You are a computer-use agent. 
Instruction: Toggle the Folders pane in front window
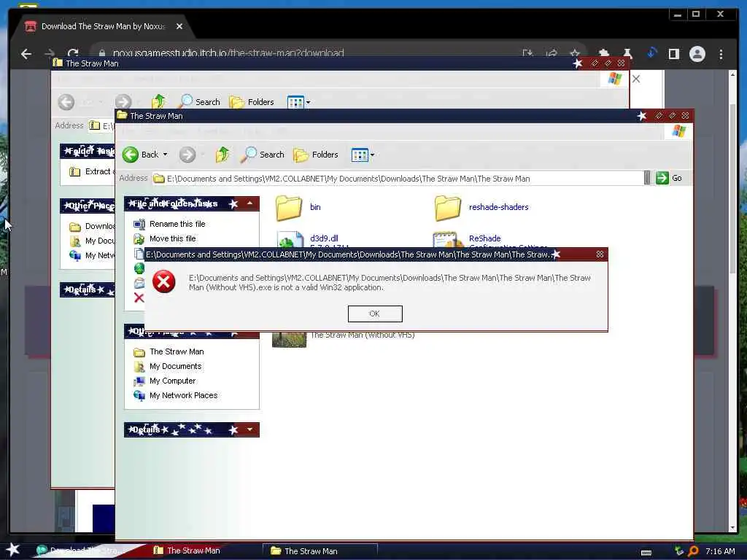(315, 155)
